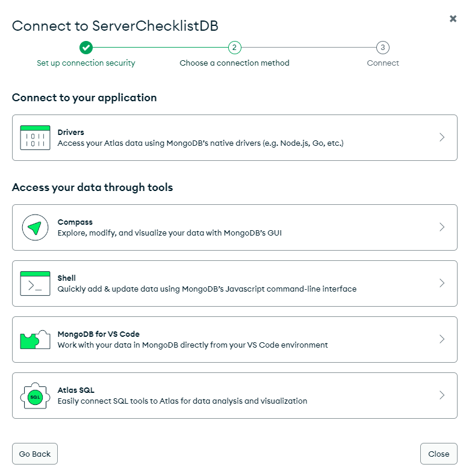The width and height of the screenshot is (469, 476).
Task: Open the Shell title link
Action: 66,278
